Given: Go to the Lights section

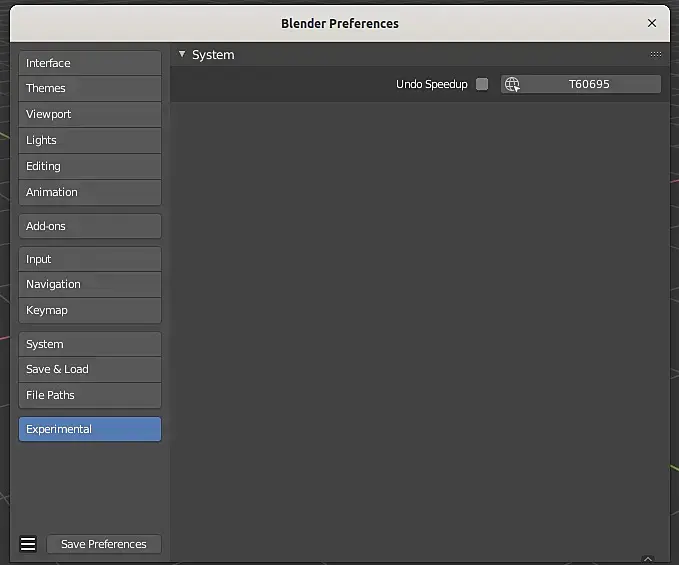Looking at the screenshot, I should [90, 140].
